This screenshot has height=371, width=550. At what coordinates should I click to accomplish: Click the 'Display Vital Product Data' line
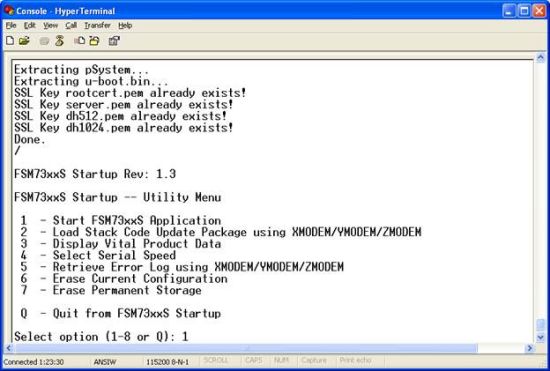click(121, 244)
